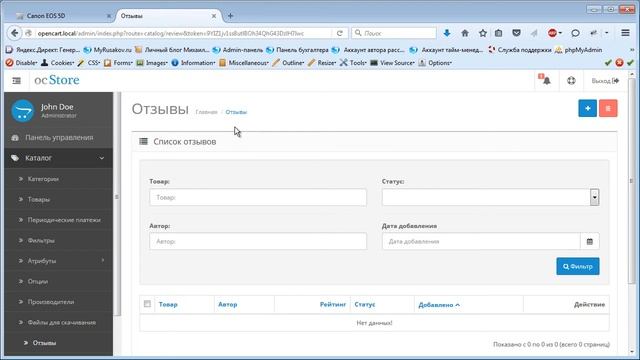Viewport: 640px width, 360px height.
Task: Go to browser home page icon
Action: (465, 33)
